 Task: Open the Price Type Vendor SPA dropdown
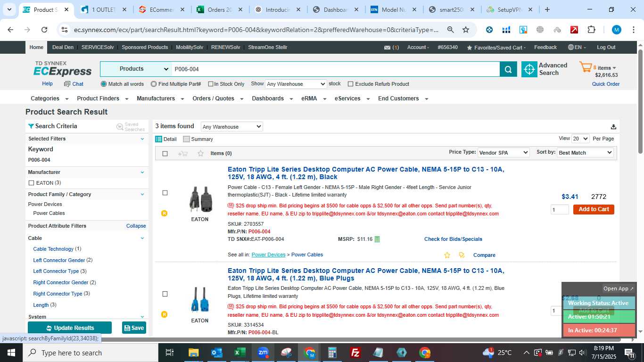pos(503,153)
